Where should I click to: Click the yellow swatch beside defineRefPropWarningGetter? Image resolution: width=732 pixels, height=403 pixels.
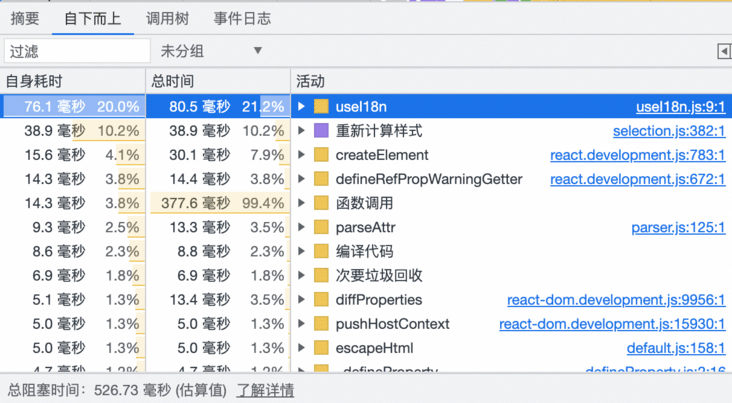tap(321, 179)
